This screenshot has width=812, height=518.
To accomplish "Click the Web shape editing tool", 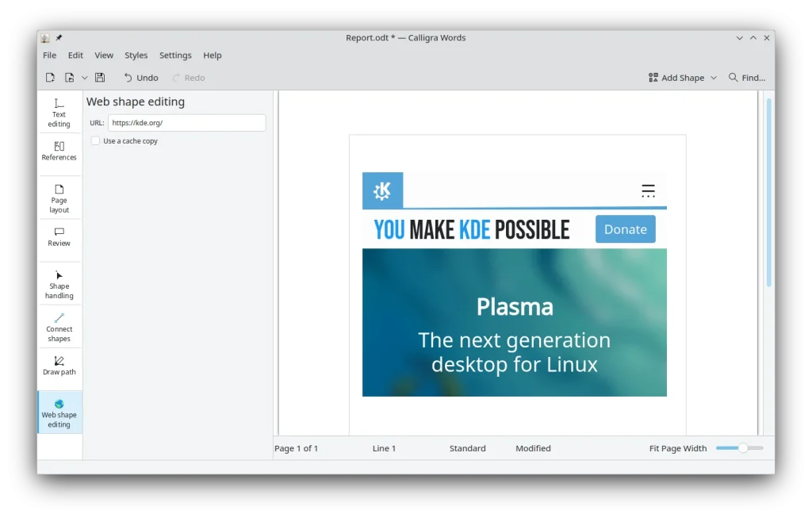I will coord(59,413).
